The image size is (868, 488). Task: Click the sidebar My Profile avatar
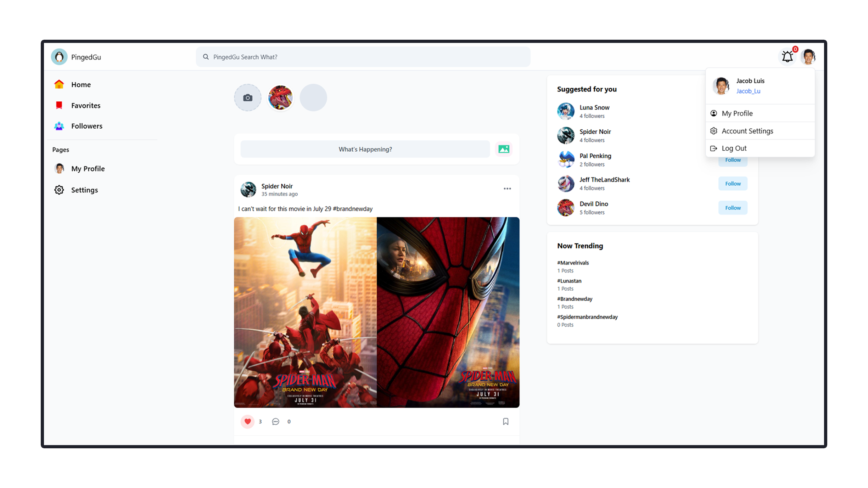tap(59, 168)
